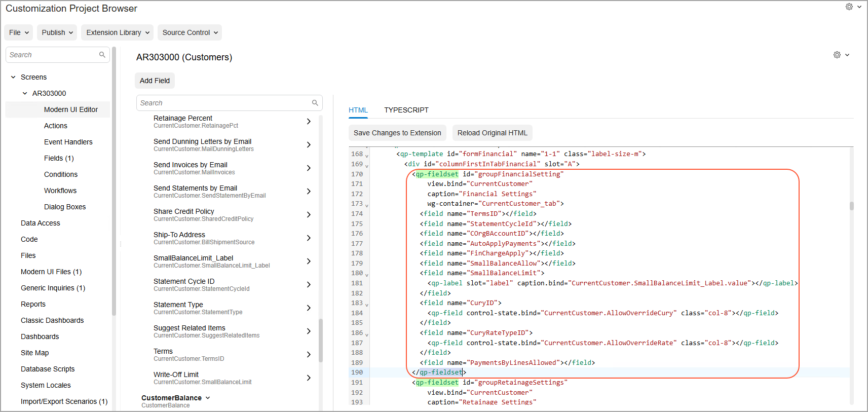Viewport: 868px width, 412px height.
Task: Click the magnifier icon in field search box
Action: (x=315, y=103)
